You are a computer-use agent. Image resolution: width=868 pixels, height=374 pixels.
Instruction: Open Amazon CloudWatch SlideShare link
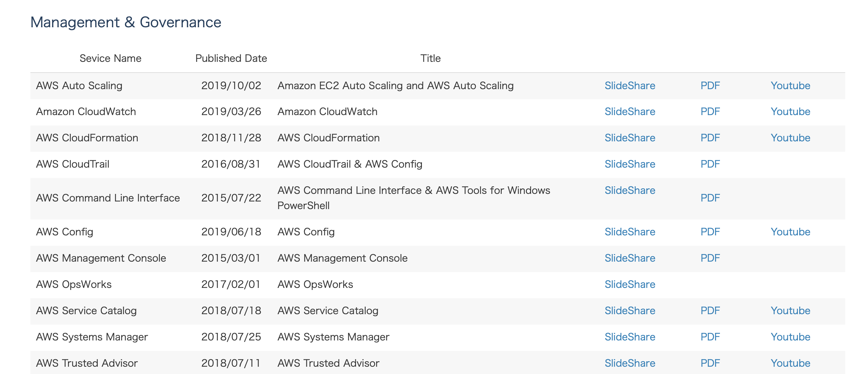tap(629, 112)
